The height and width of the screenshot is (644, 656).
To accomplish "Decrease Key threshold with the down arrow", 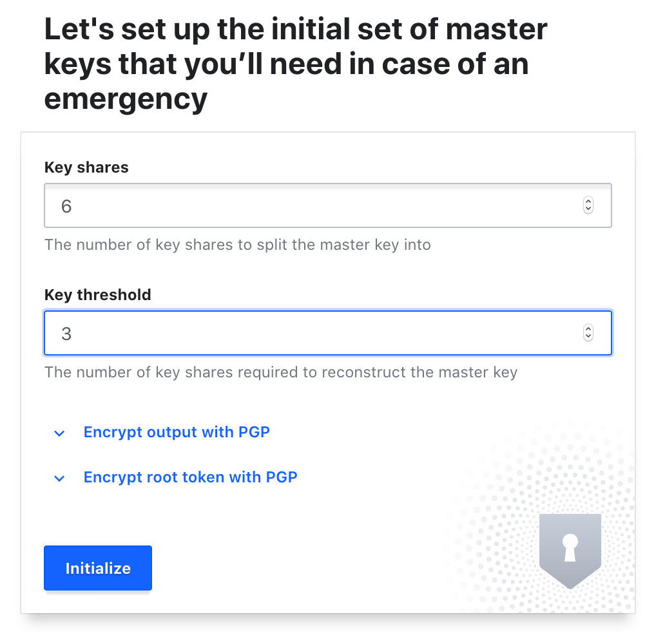I will (x=588, y=337).
